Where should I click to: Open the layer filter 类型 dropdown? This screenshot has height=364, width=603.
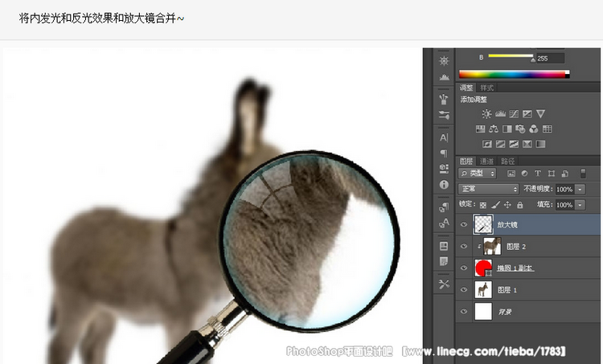pyautogui.click(x=478, y=174)
